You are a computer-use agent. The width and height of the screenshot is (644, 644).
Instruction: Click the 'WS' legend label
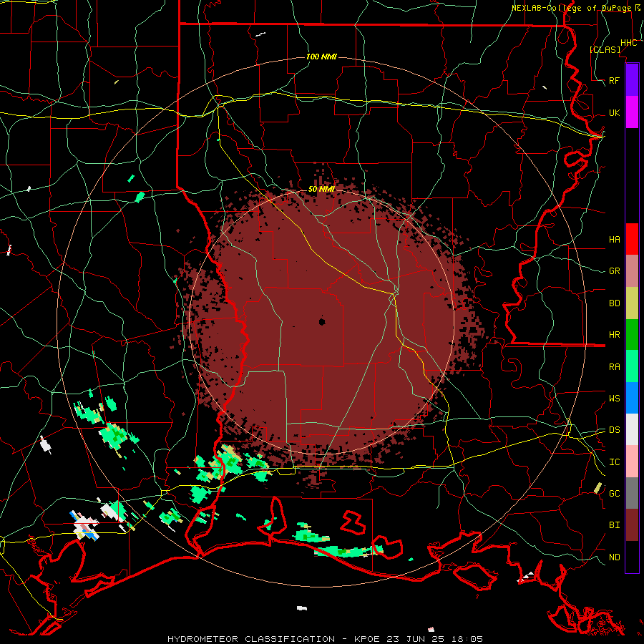[614, 399]
